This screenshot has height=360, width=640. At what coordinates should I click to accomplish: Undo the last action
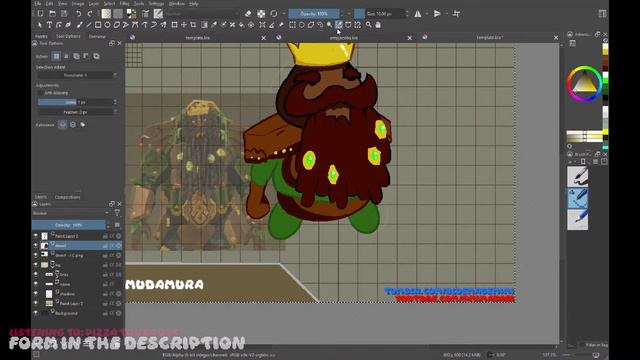pos(78,14)
